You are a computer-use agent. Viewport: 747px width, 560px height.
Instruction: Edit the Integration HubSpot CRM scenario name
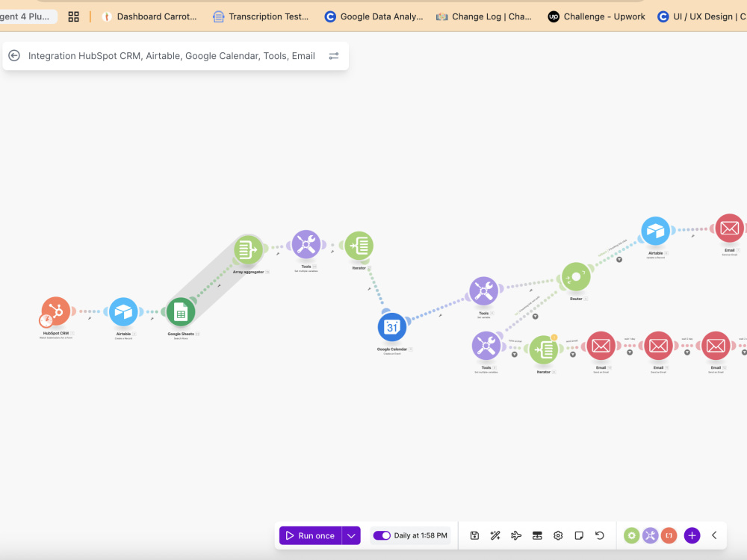[172, 56]
